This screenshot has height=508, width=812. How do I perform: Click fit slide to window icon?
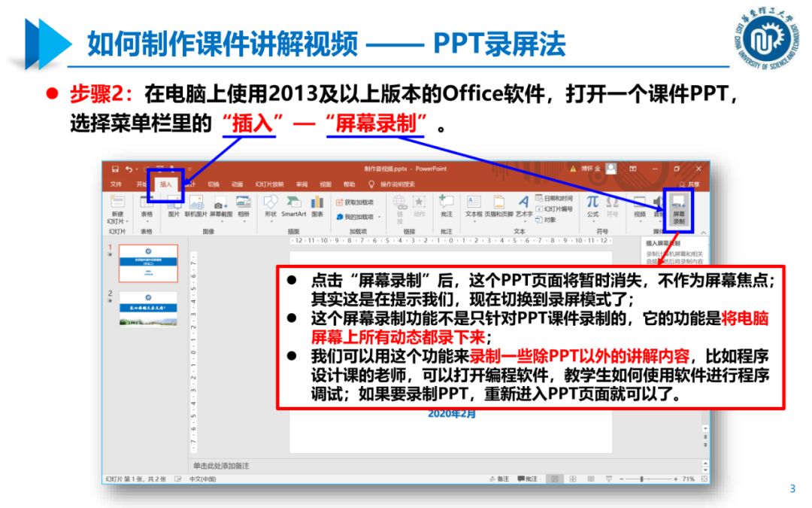coord(704,479)
